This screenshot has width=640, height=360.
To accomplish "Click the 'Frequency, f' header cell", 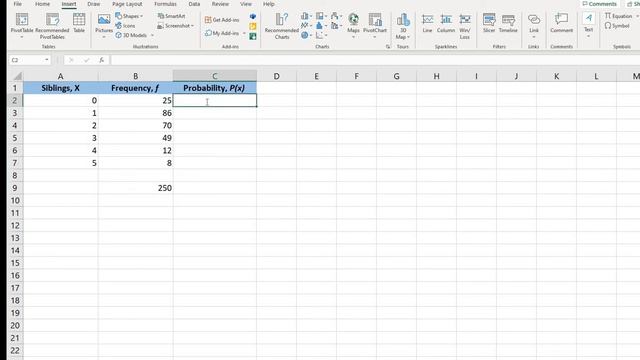I will (136, 88).
